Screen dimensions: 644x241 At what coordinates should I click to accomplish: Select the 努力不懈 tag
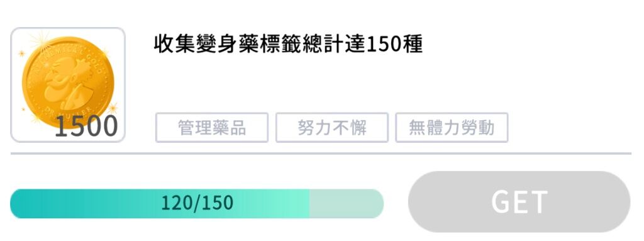pos(332,128)
